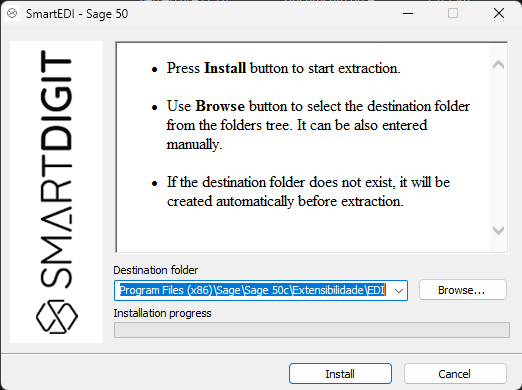The image size is (522, 390).
Task: Click the 'destination folder does not exist' paragraph
Action: 308,192
